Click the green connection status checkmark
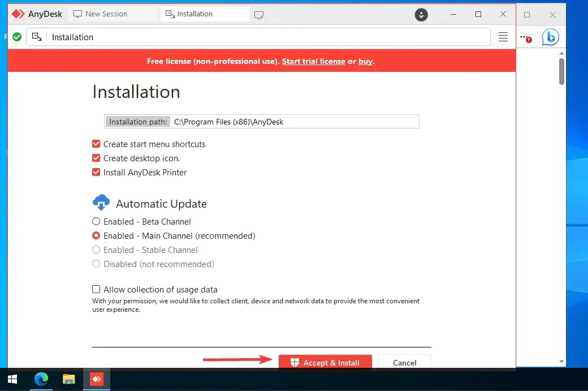The width and height of the screenshot is (588, 391). (17, 37)
